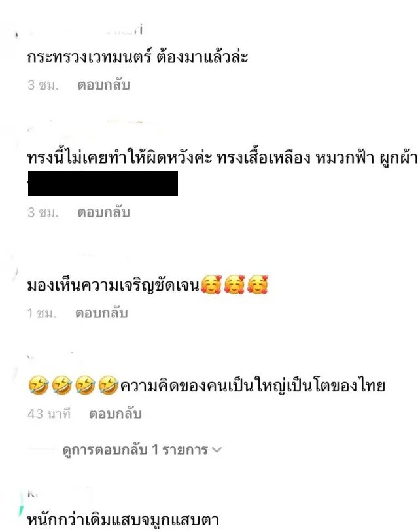Image resolution: width=418 pixels, height=532 pixels.
Task: Reply to the มองเห็นความเจริญชัดเจน comment
Action: coord(101,313)
